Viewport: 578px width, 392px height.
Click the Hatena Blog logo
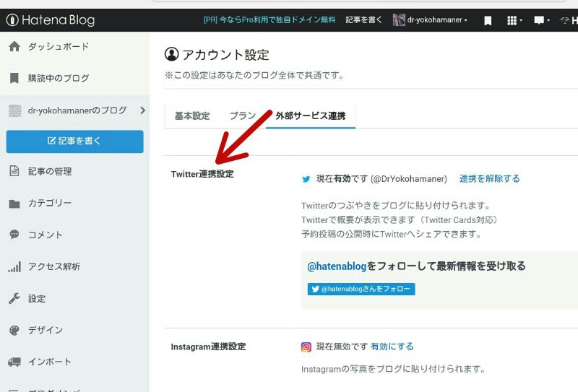(x=51, y=20)
